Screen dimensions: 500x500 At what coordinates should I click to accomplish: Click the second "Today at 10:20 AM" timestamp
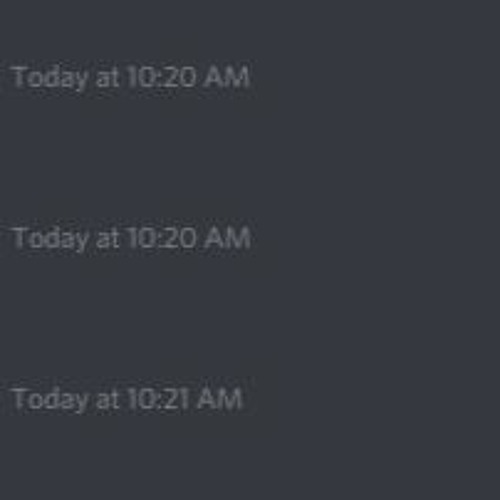coord(131,238)
